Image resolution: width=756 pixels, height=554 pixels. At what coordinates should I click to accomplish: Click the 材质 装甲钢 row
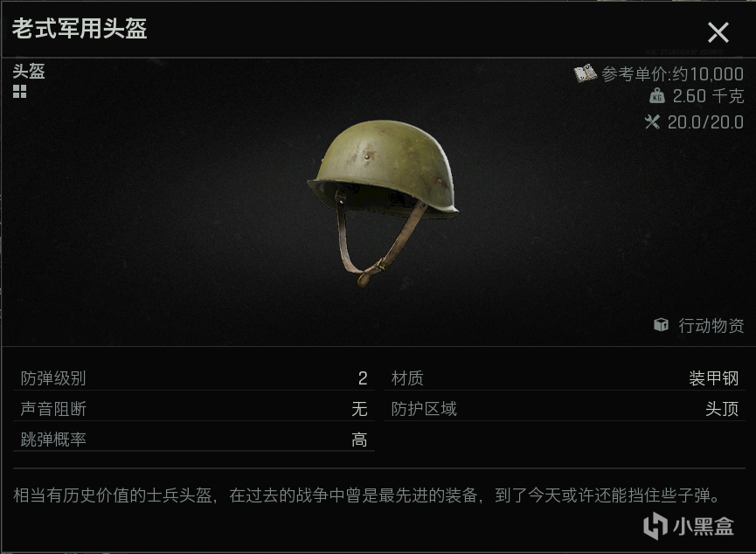[x=564, y=378]
